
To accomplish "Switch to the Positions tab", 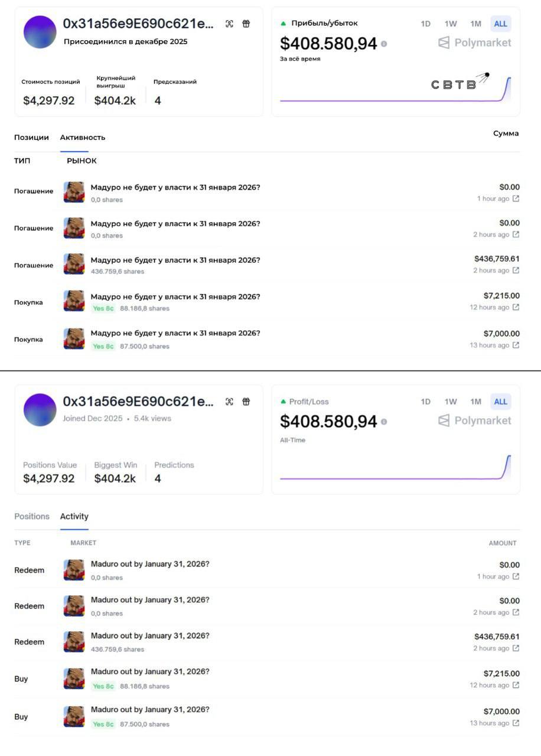I will (32, 516).
